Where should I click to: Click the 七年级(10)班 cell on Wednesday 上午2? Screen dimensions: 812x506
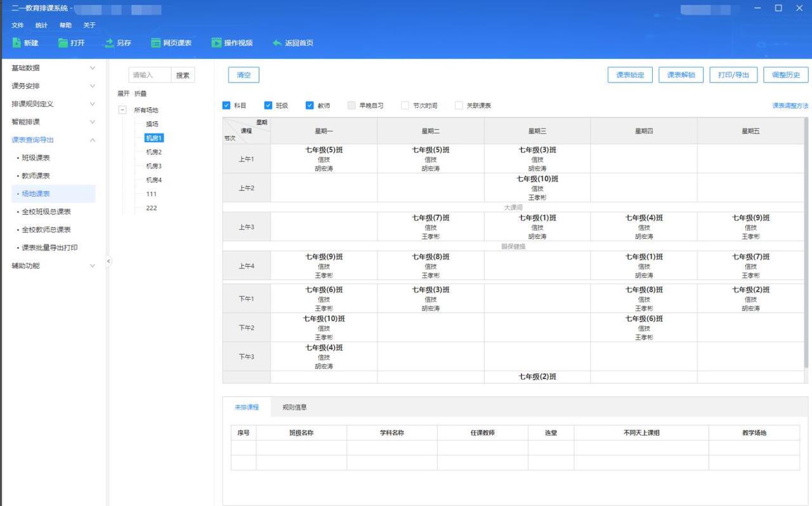pos(537,188)
